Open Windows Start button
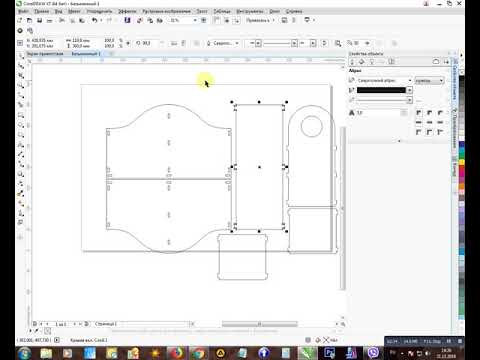The height and width of the screenshot is (360, 480). [x=24, y=353]
